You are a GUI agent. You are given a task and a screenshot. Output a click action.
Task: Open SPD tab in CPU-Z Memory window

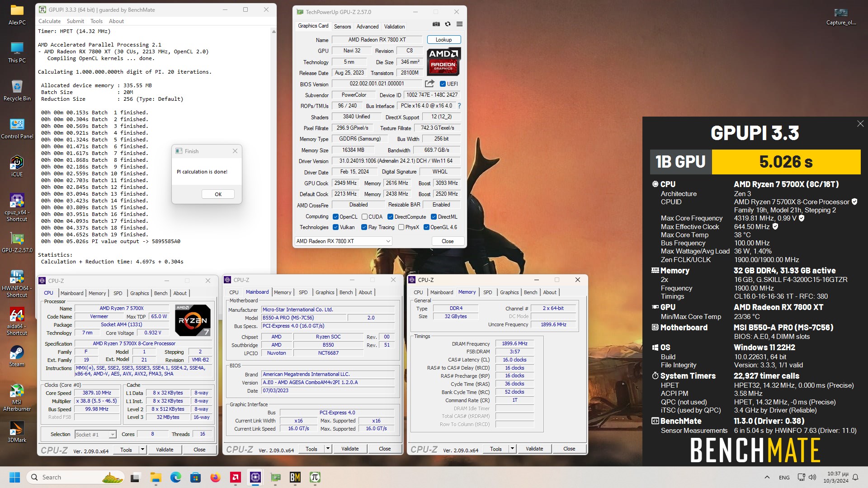(487, 292)
